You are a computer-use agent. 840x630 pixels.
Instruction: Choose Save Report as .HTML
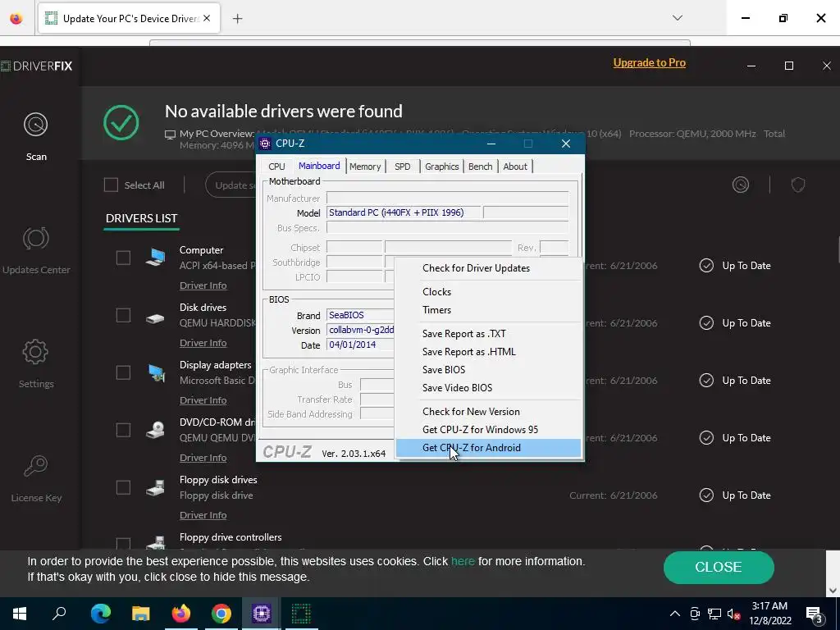click(488, 352)
